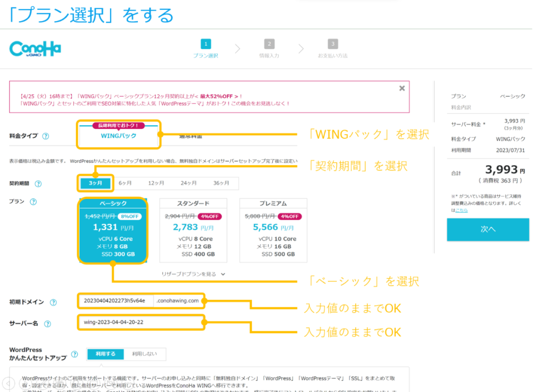Click the 最大52%OFF campaign text
The width and height of the screenshot is (539, 392).
(219, 96)
